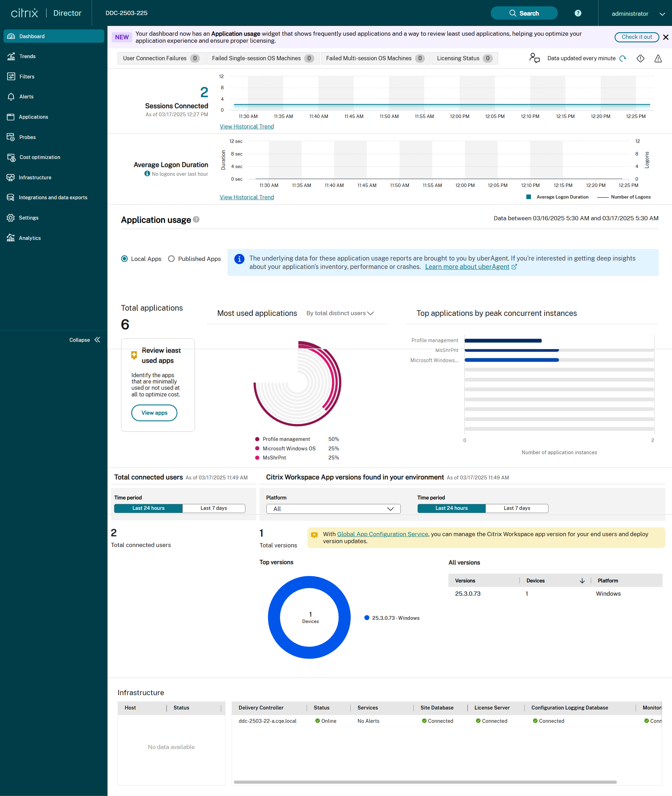672x796 pixels.
Task: Select the Published Apps radio button
Action: (171, 259)
